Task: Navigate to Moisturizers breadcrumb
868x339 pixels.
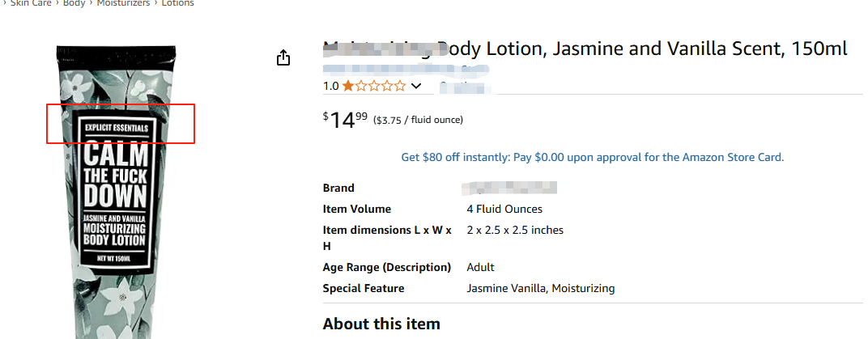Action: click(x=123, y=3)
